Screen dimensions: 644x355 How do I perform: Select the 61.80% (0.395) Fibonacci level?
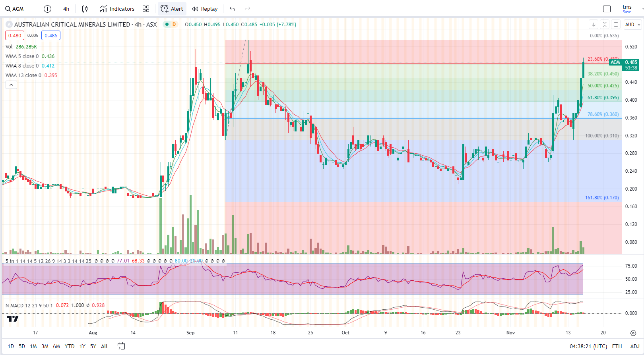(x=603, y=98)
